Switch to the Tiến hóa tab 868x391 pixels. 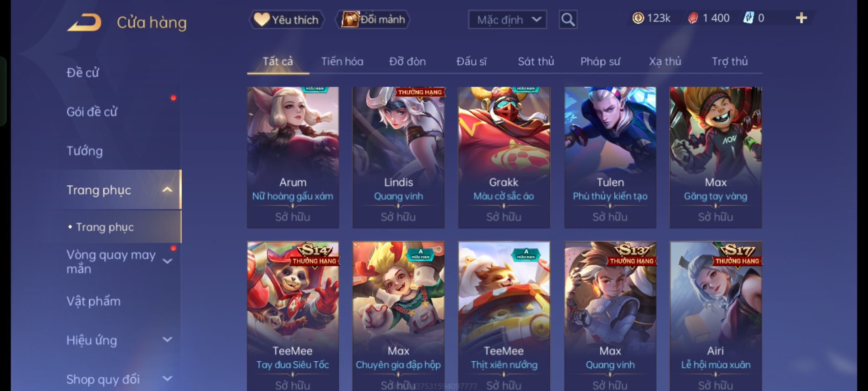[342, 62]
